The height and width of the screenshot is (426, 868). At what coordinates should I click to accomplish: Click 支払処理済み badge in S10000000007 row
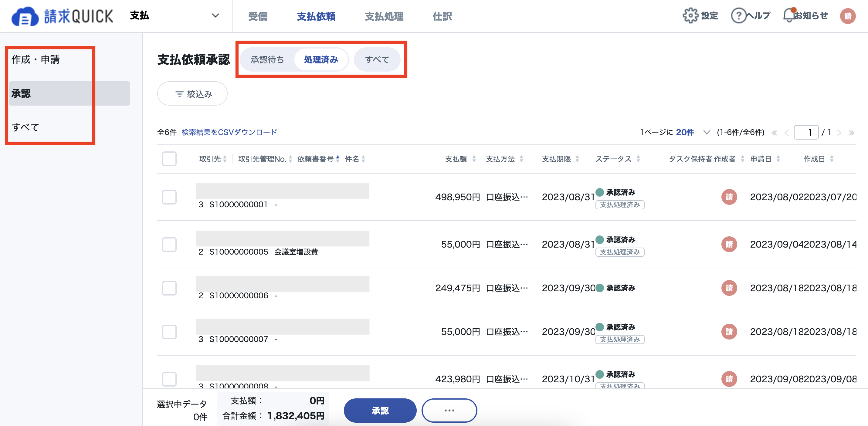coord(620,340)
